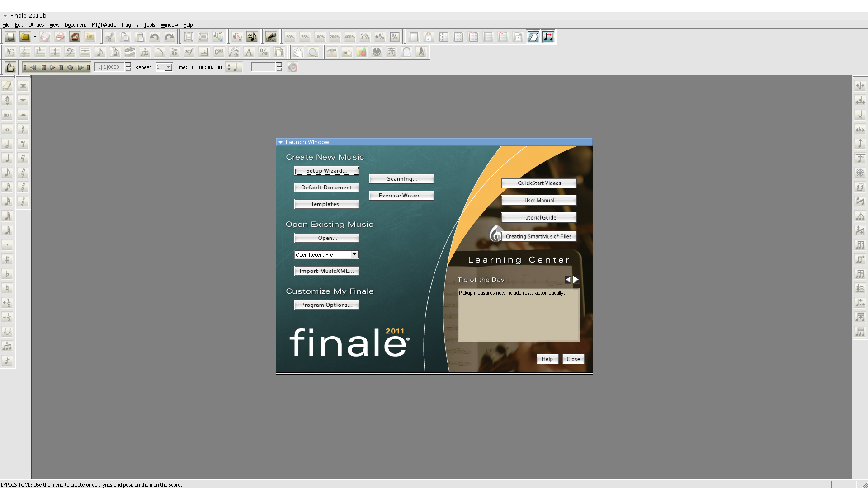Click the measure counter stepper arrows
This screenshot has width=868, height=488.
click(x=128, y=67)
